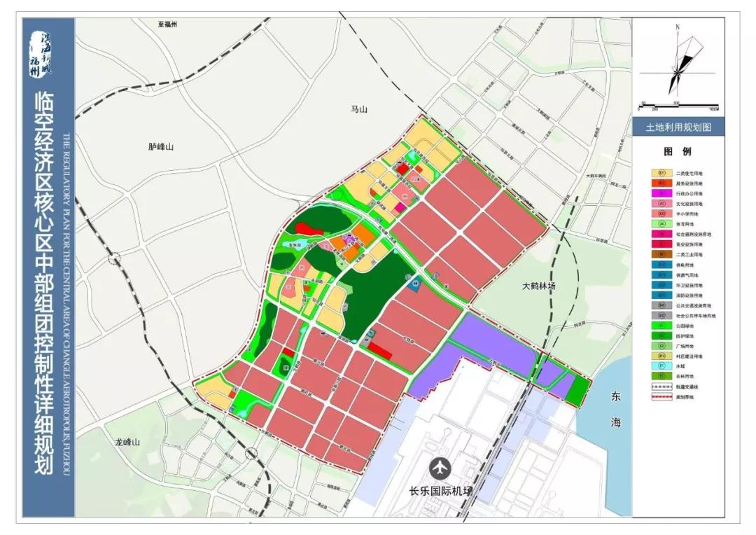Click the 大鹤林场 map label

point(538,286)
